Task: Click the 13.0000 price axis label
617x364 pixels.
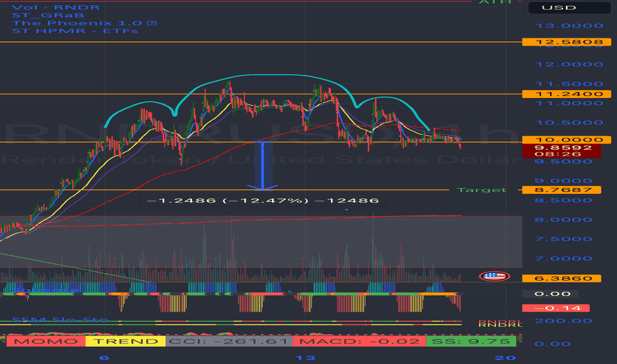Action: pos(569,26)
